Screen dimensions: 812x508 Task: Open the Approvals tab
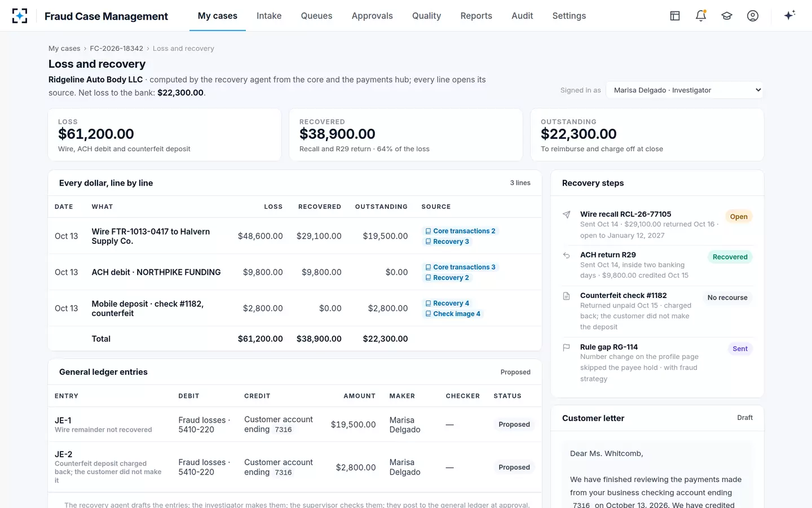tap(372, 16)
